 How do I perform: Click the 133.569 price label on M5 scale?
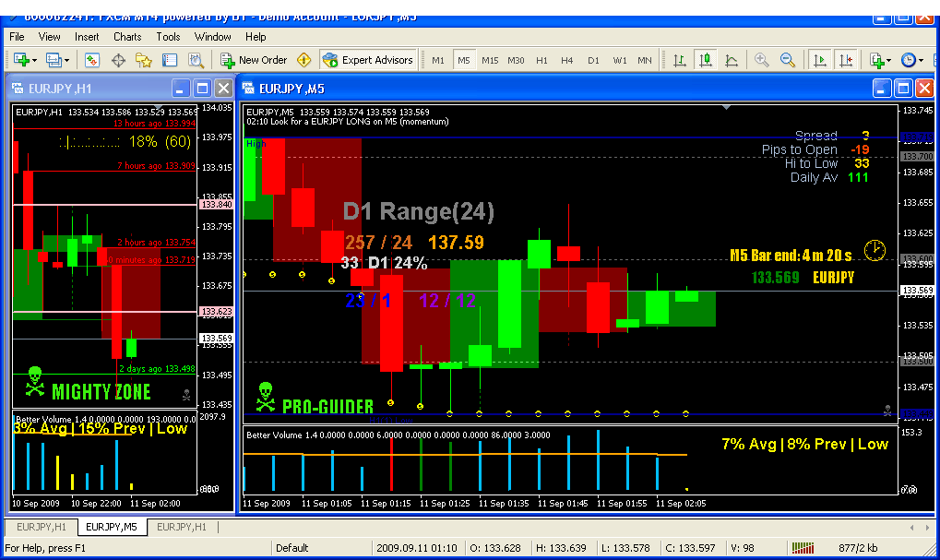[x=918, y=291]
